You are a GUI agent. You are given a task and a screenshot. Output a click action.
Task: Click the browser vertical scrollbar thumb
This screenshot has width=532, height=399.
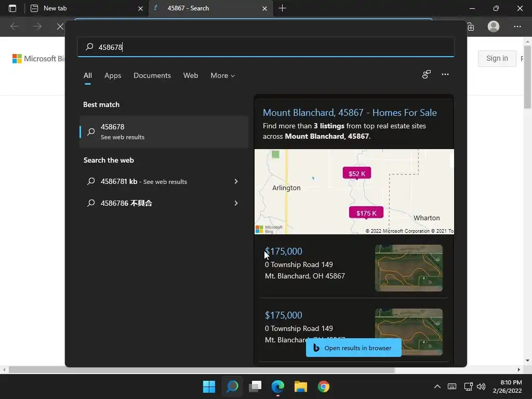pos(527,76)
